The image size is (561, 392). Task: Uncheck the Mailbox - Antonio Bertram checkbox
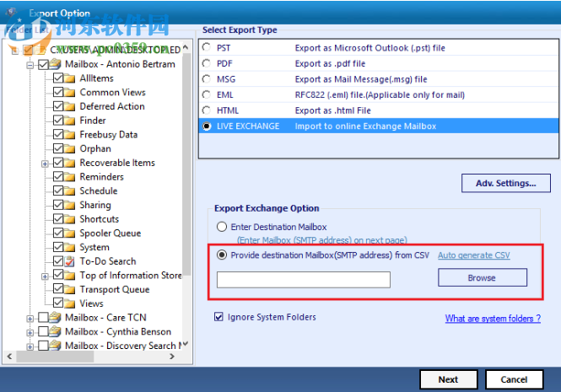point(43,64)
